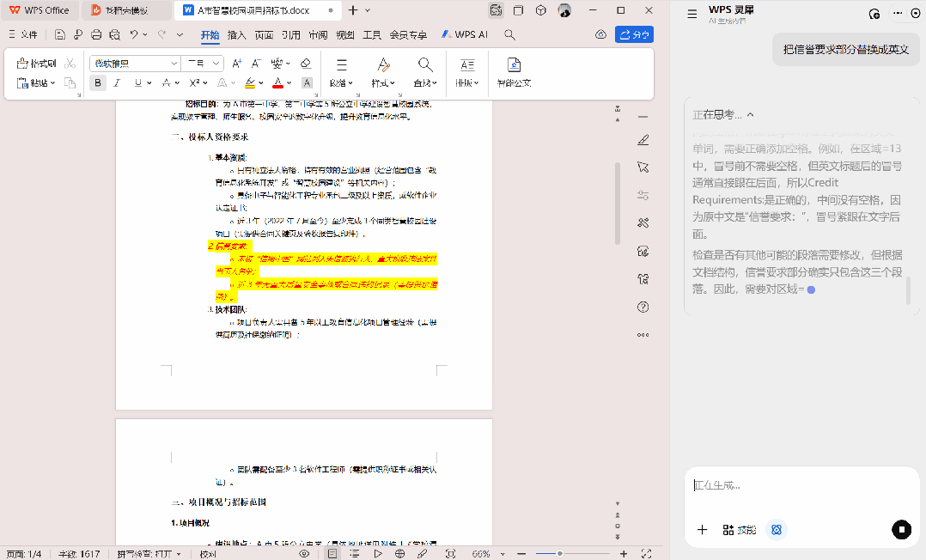Toggle Italic formatting button

118,83
